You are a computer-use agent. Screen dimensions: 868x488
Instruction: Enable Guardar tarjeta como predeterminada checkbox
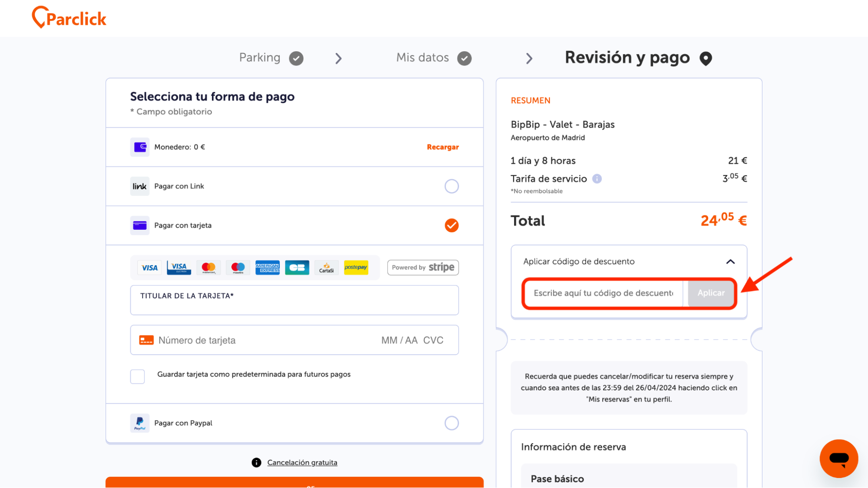pos(137,375)
